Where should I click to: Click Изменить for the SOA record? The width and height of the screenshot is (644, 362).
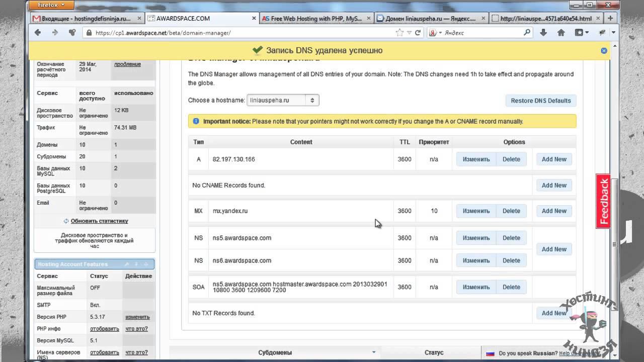(476, 287)
